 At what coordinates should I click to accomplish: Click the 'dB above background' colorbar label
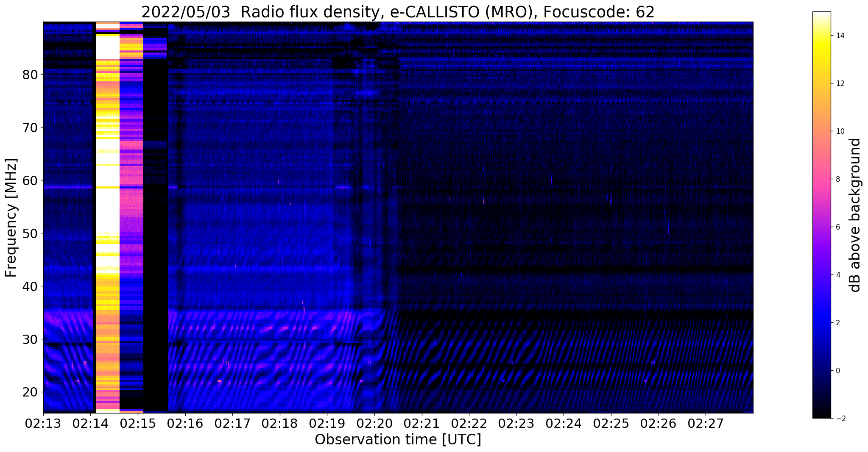[855, 215]
